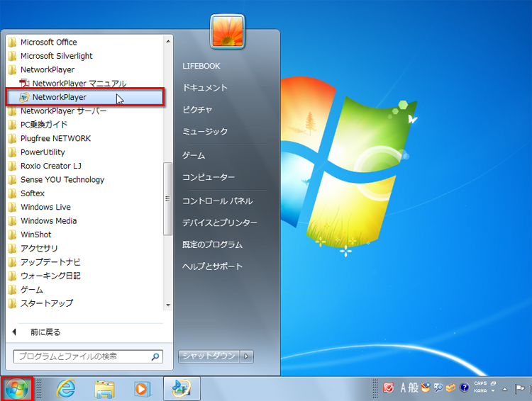Click the program list scroll up arrow

pos(168,41)
